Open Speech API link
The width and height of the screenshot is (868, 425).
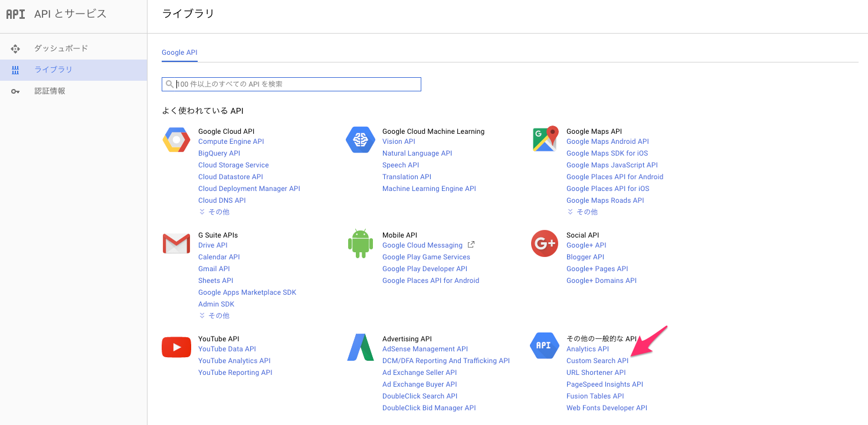click(x=401, y=165)
